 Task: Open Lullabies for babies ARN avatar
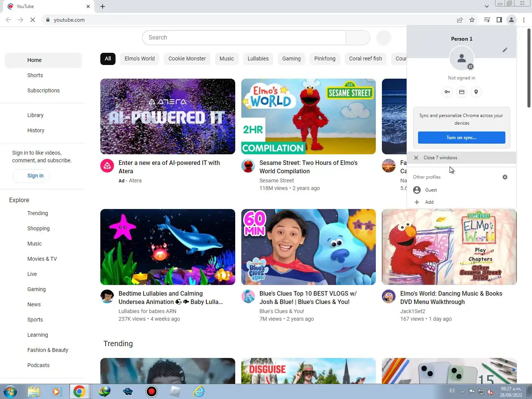pos(107,296)
